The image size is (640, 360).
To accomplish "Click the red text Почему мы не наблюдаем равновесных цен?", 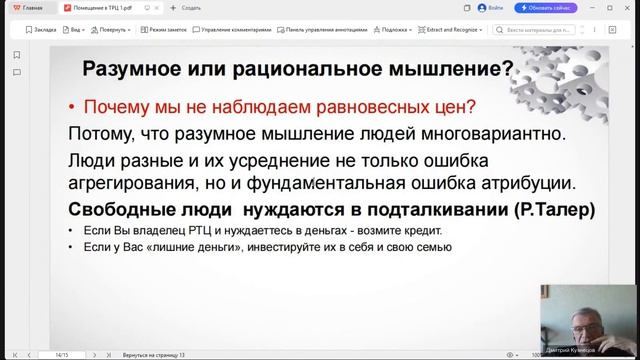I will (280, 107).
